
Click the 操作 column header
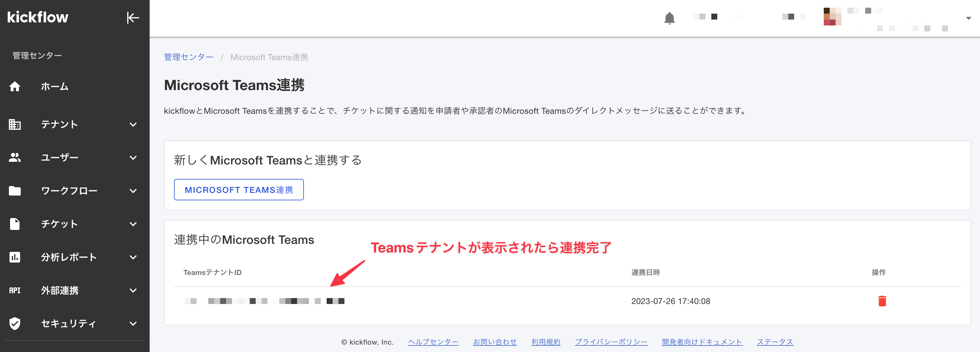[879, 272]
